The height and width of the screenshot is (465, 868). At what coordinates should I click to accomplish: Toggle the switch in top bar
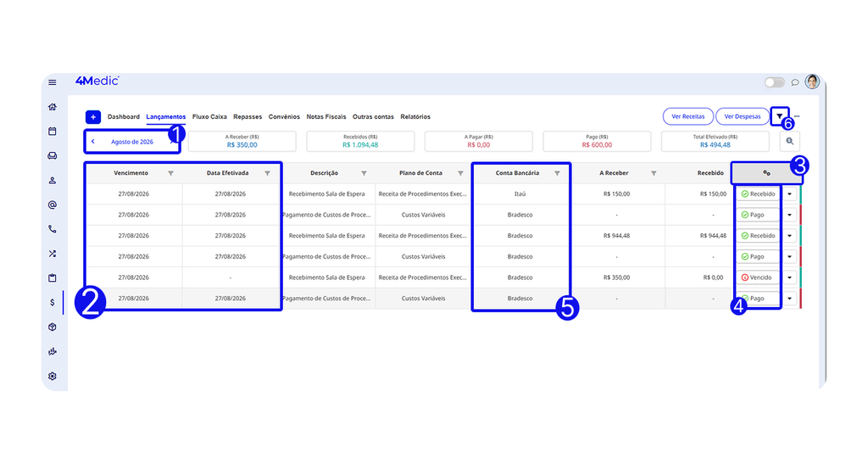coord(775,82)
